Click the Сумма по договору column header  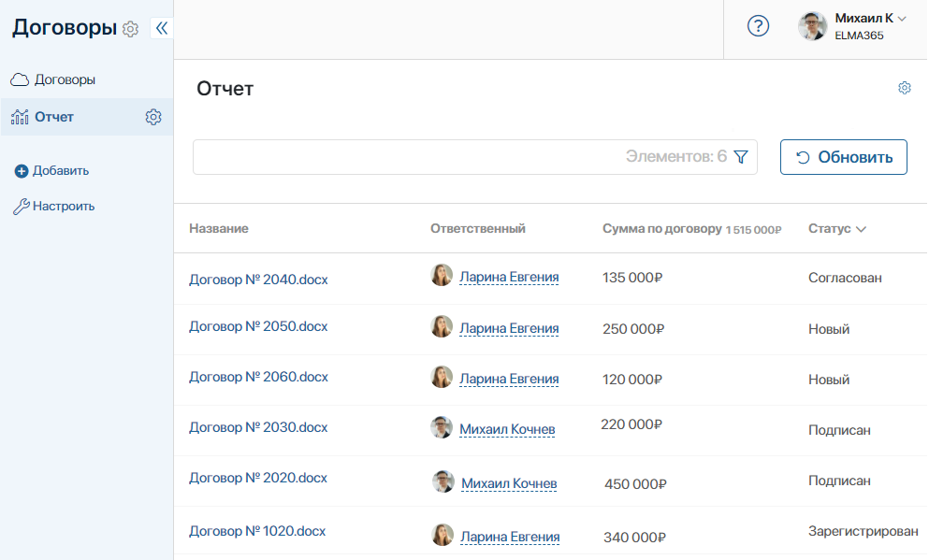point(661,228)
